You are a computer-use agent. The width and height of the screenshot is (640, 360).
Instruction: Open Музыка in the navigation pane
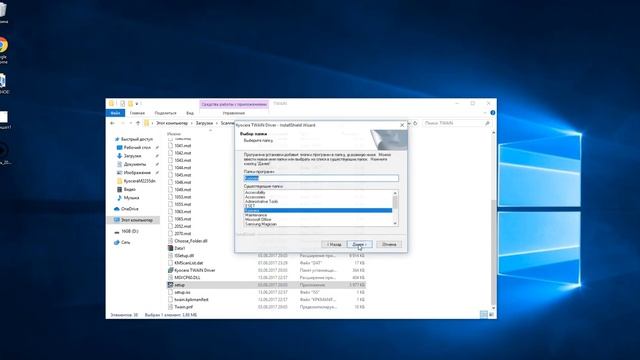coord(131,198)
